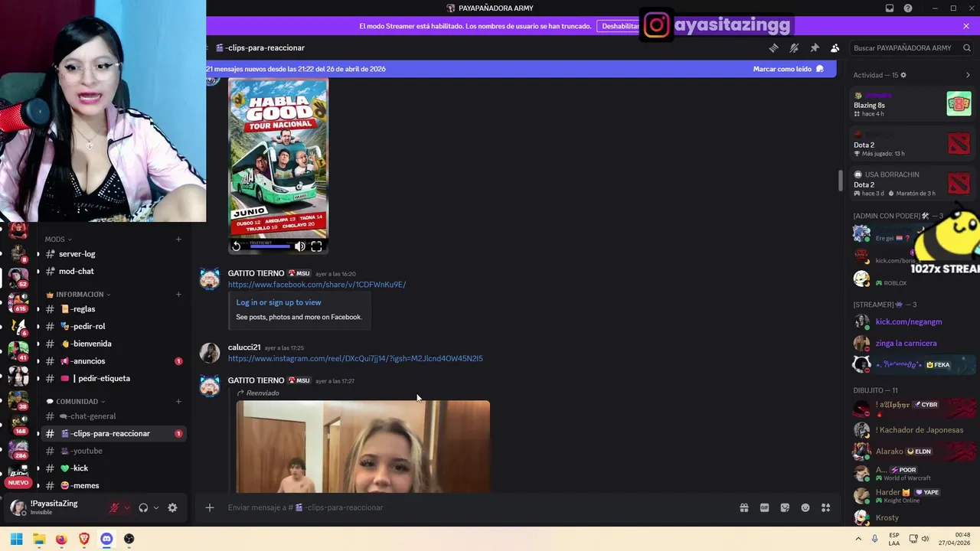Image resolution: width=980 pixels, height=551 pixels.
Task: Open the mod-chat channel
Action: pos(113,272)
